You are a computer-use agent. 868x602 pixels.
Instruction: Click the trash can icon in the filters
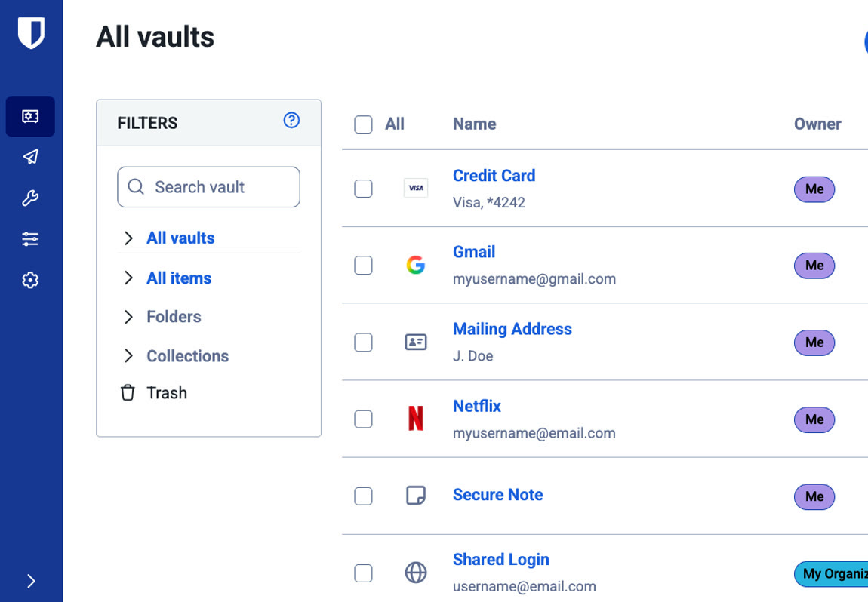[x=128, y=392]
